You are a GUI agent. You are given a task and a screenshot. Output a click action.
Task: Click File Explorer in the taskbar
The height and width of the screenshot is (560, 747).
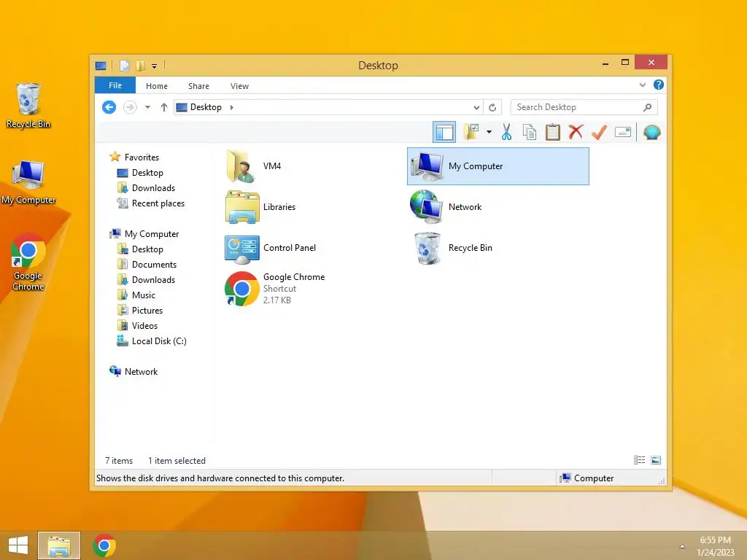(59, 545)
